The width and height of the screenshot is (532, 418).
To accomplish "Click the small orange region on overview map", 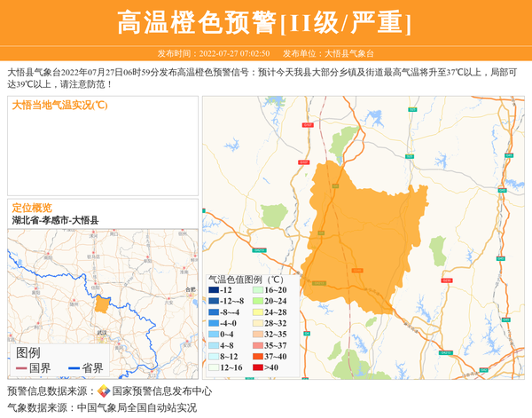I will pos(102,305).
